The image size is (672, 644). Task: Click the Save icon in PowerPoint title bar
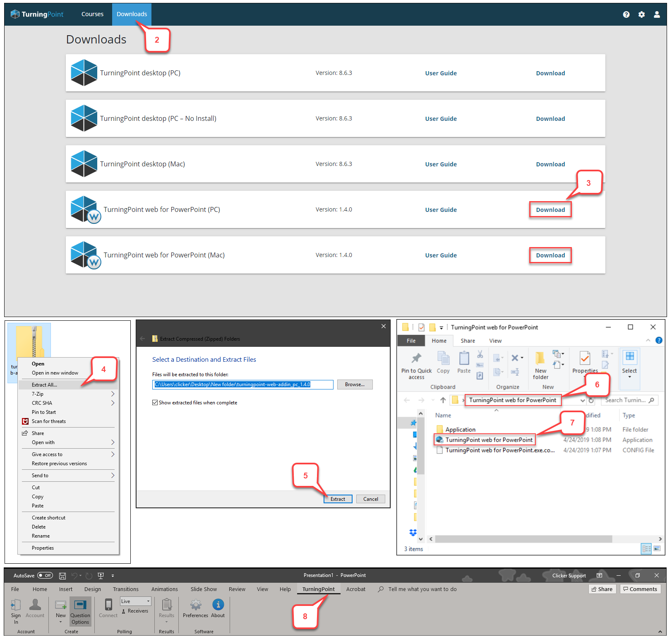coord(62,576)
